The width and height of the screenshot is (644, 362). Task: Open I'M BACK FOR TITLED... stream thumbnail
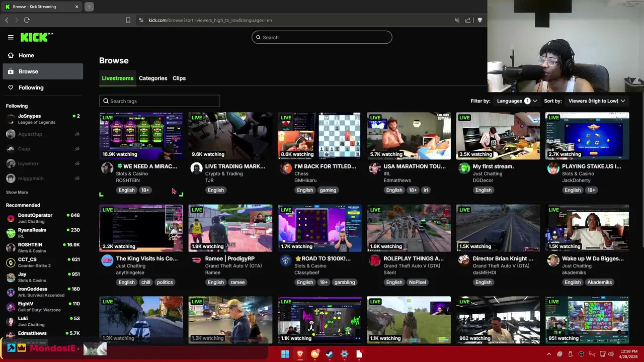point(319,136)
